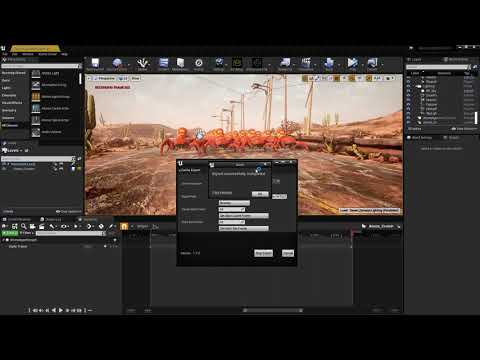Click the Place Actors search field
This screenshot has height=360, width=480.
point(40,66)
